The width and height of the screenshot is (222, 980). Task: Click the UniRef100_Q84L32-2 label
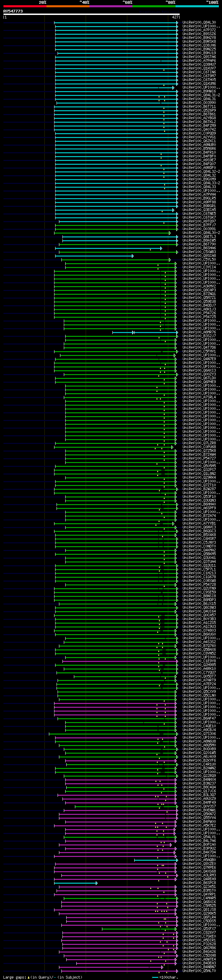(x=201, y=172)
